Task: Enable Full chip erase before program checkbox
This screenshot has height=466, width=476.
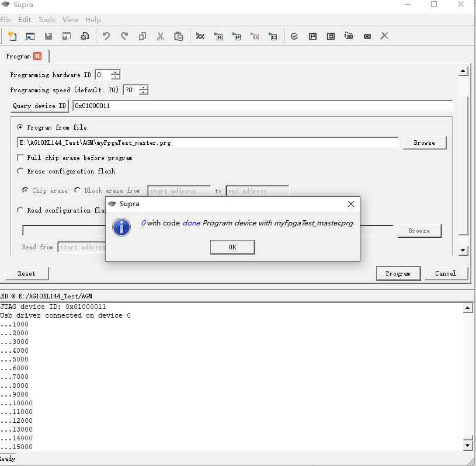Action: (x=20, y=158)
